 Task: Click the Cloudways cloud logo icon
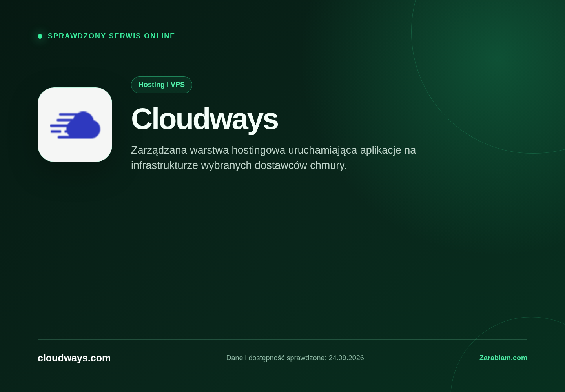pos(75,125)
